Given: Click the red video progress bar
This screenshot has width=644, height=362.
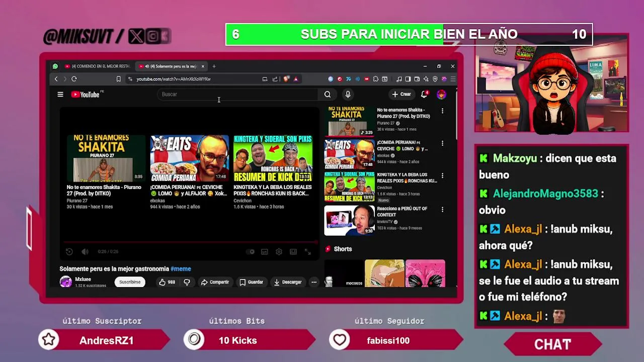Looking at the screenshot, I should 190,242.
